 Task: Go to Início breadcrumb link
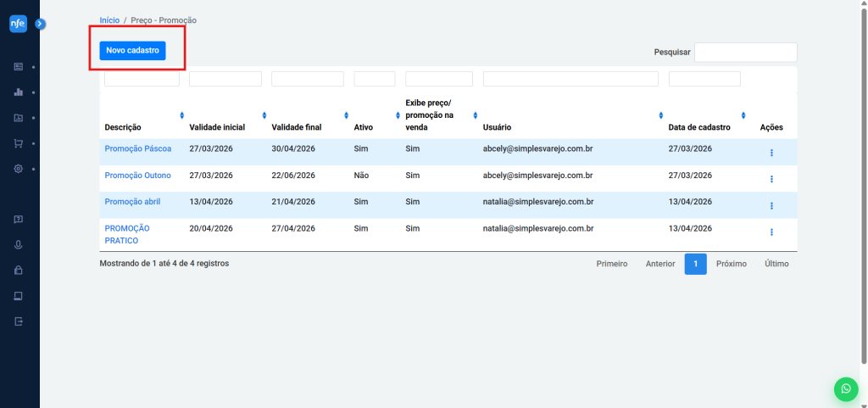tap(109, 20)
